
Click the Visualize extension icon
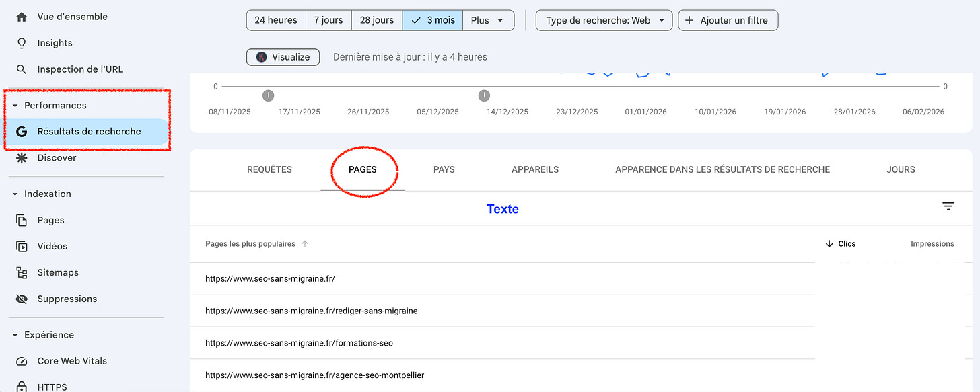(261, 57)
